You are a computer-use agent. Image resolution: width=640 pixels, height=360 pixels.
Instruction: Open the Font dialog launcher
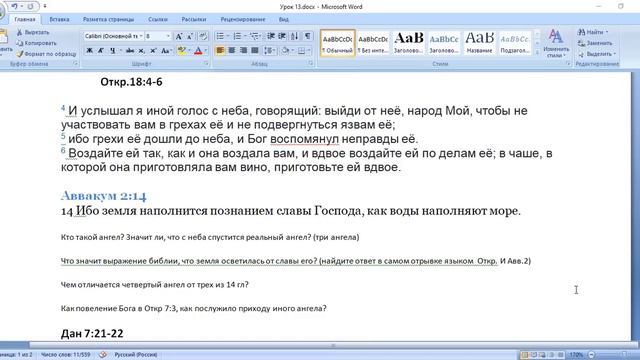207,64
